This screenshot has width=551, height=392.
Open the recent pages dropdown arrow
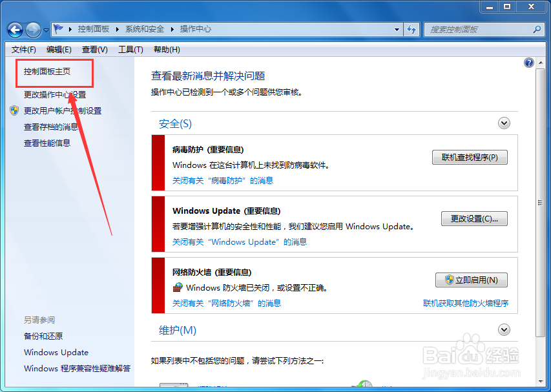pos(46,30)
